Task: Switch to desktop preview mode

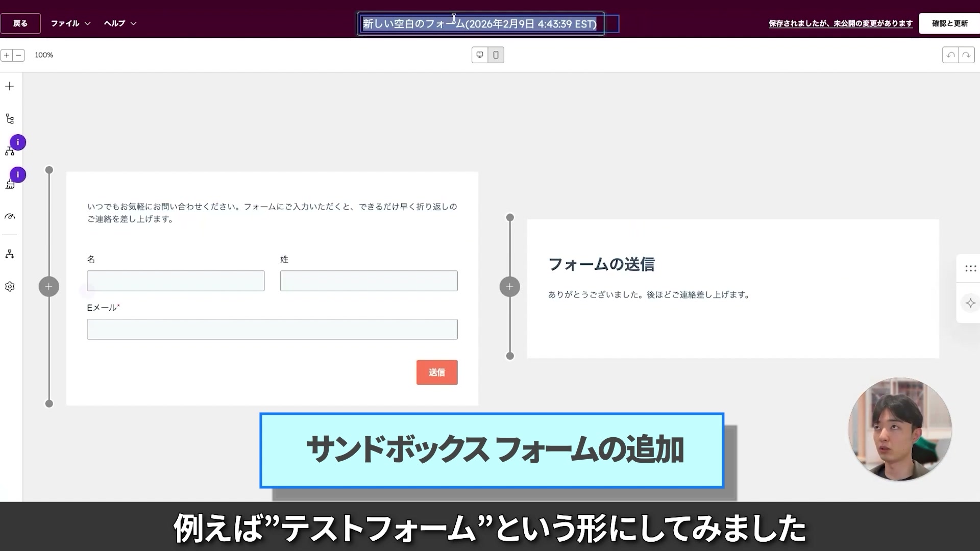Action: tap(480, 55)
